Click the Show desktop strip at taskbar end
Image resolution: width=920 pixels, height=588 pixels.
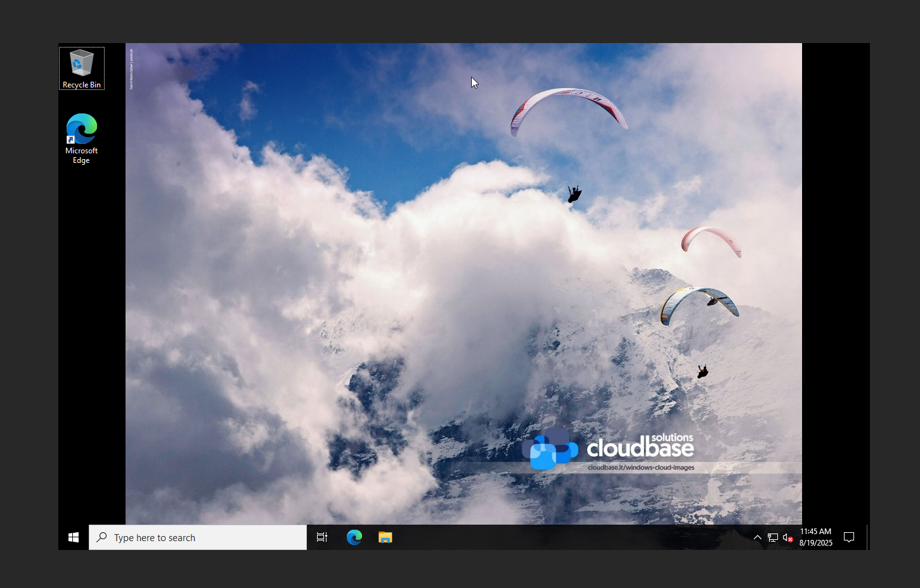coord(868,537)
